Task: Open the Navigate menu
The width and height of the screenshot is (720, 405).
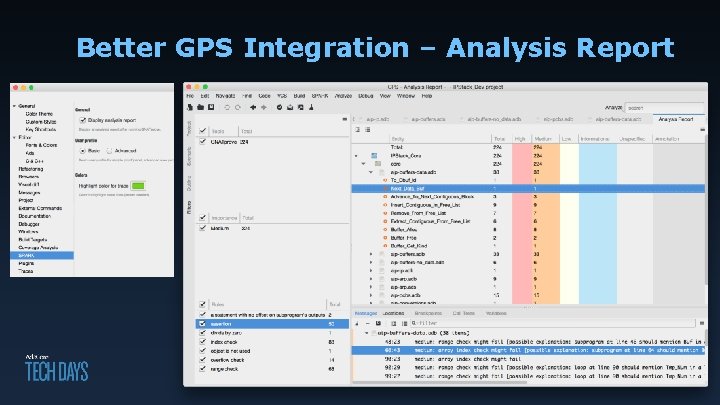Action: 225,96
